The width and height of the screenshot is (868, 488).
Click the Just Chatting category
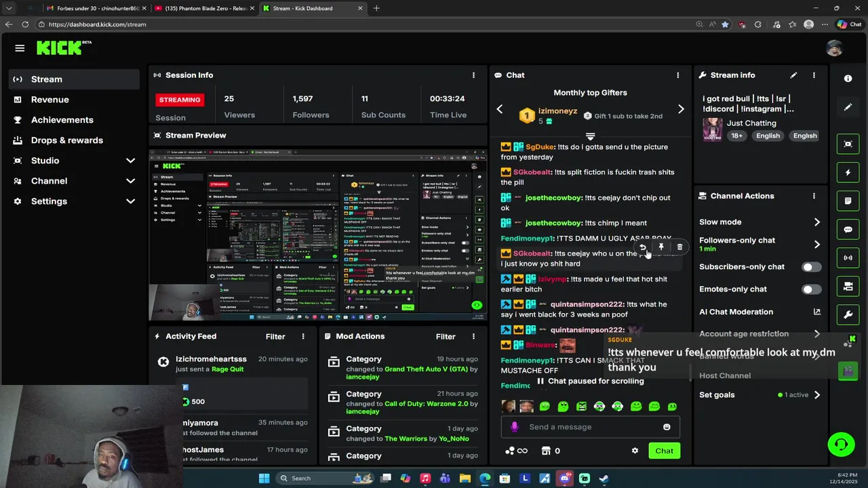pos(751,123)
